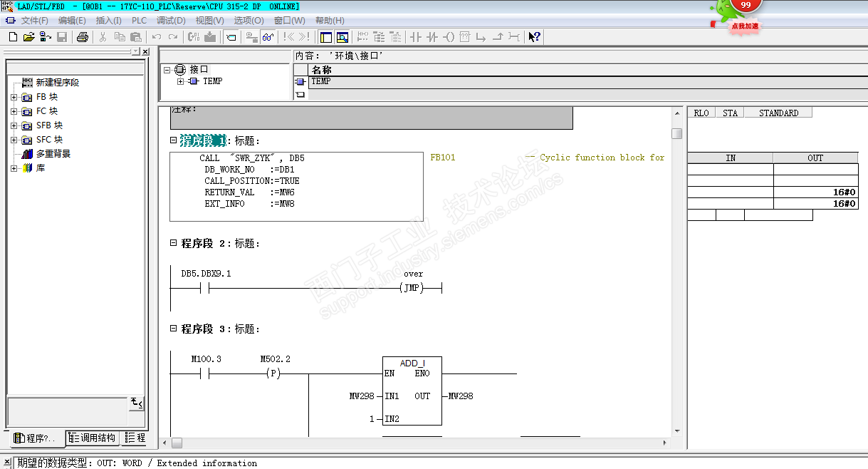The width and height of the screenshot is (868, 469).
Task: Collapse the 接口 interface tree node
Action: coord(167,70)
